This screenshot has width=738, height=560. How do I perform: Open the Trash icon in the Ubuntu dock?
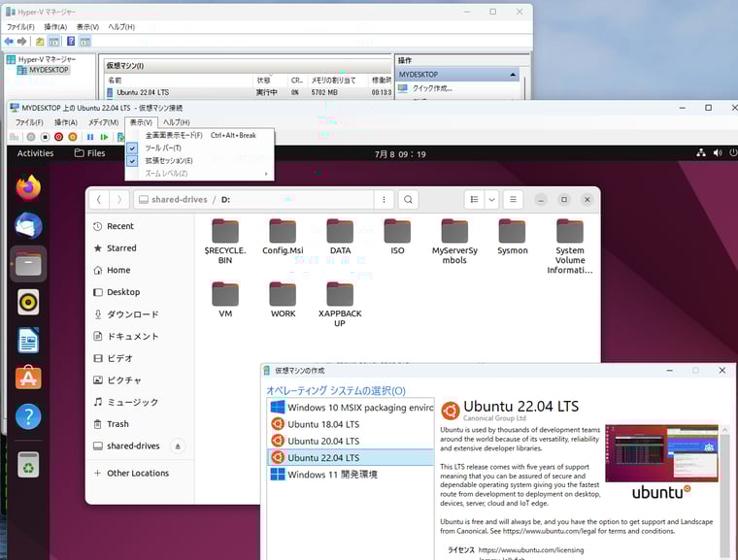(x=28, y=465)
